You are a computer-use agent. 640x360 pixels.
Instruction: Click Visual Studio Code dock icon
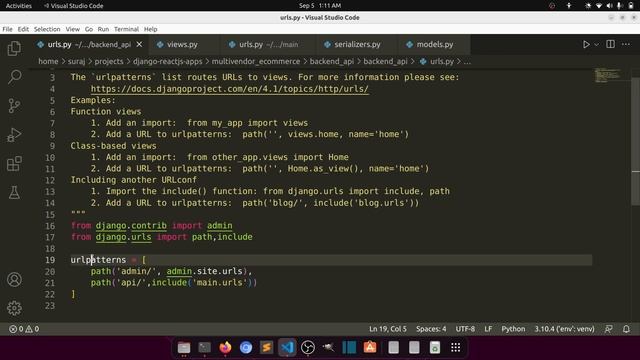287,347
